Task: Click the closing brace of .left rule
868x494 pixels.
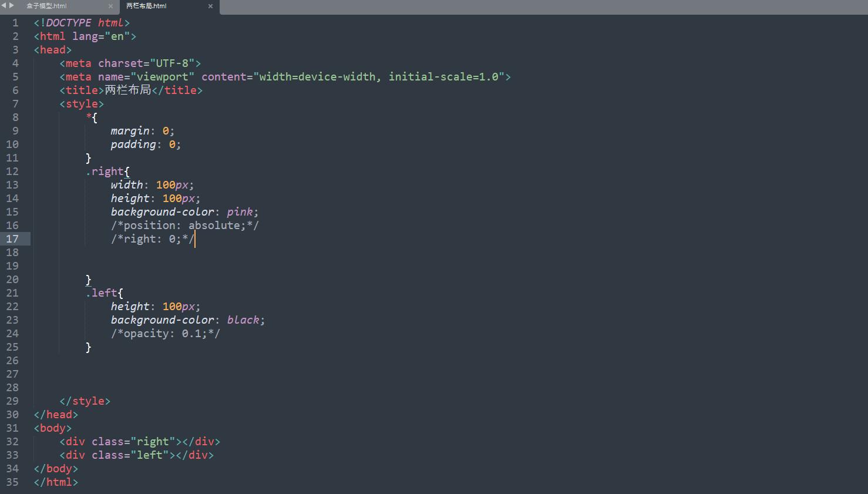Action: (89, 347)
